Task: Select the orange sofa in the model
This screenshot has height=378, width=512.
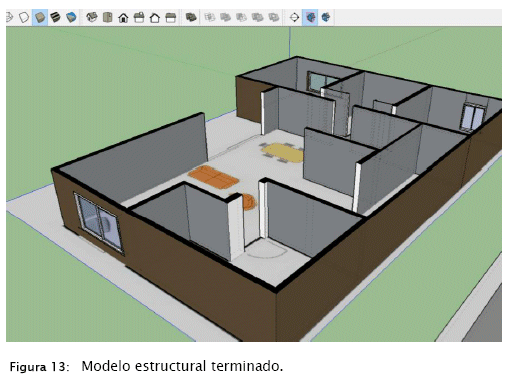Action: coord(213,177)
